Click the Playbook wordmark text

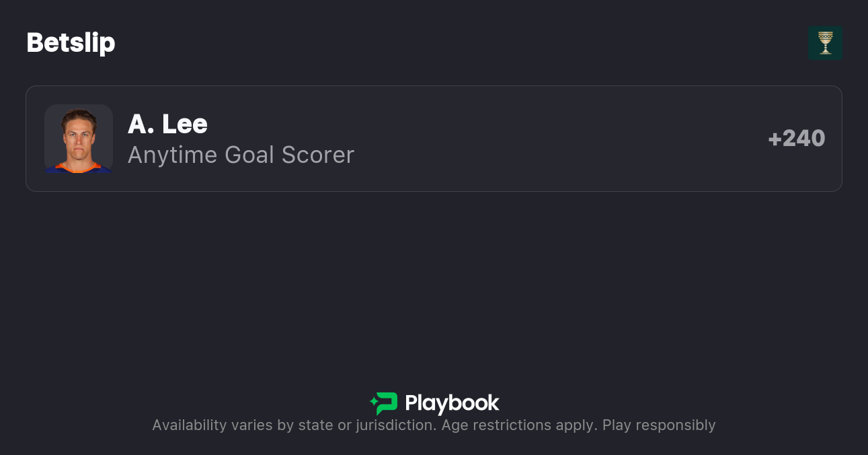pos(452,403)
